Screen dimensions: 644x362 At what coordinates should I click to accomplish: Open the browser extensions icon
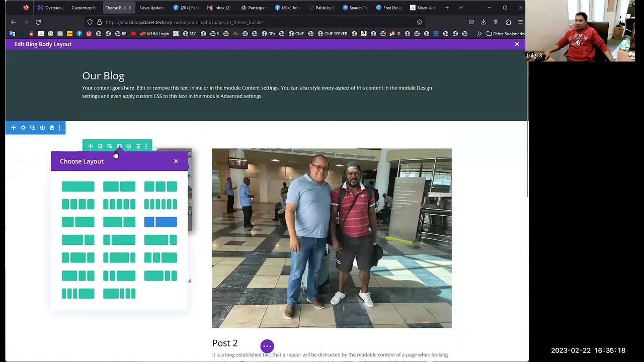[508, 22]
